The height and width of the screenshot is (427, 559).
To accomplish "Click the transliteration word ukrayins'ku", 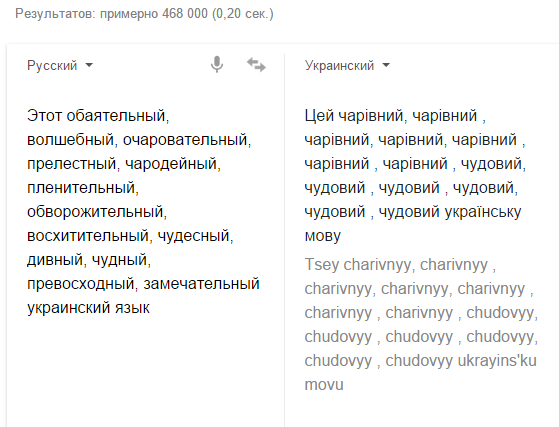I will [x=497, y=361].
